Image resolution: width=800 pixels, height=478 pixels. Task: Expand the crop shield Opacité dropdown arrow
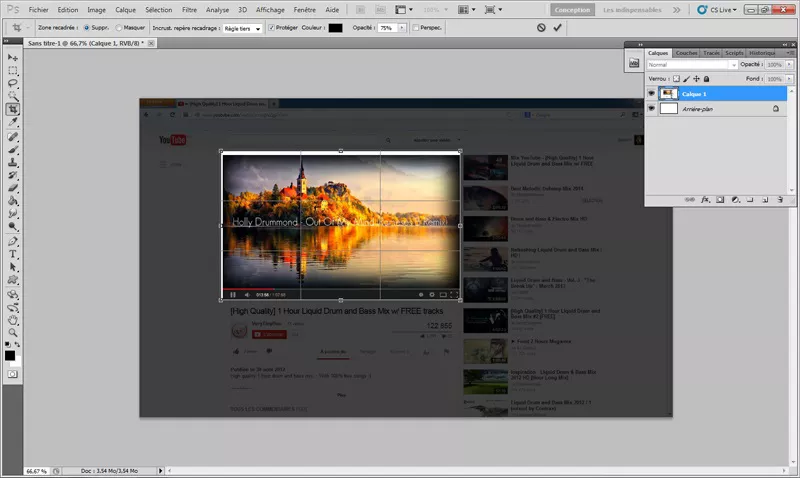tap(402, 28)
